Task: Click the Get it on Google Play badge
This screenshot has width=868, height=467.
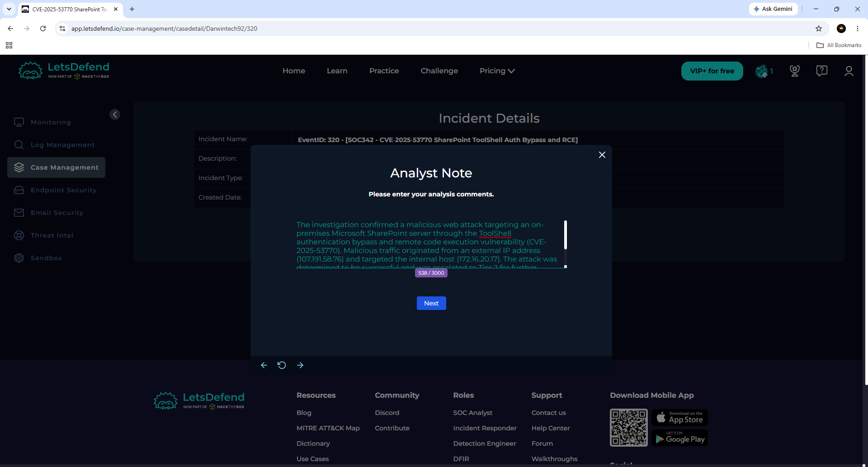Action: (680, 438)
